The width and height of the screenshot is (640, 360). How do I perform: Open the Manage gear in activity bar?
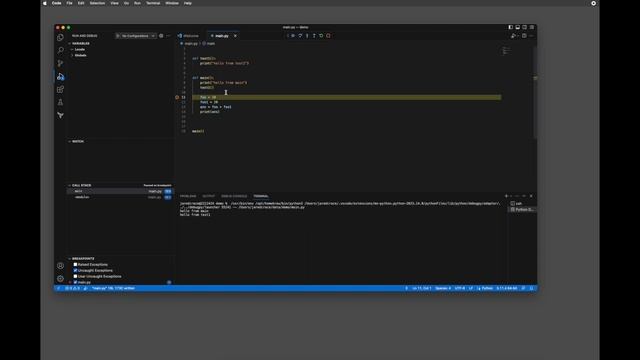(x=60, y=279)
